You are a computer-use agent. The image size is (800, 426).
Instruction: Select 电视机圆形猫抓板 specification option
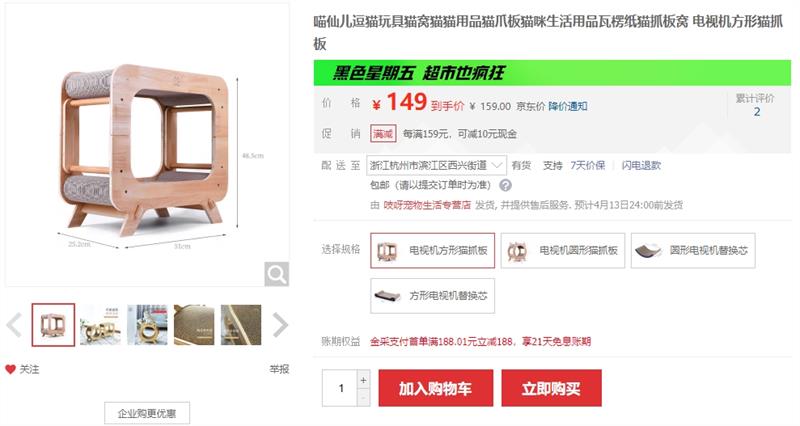click(563, 250)
